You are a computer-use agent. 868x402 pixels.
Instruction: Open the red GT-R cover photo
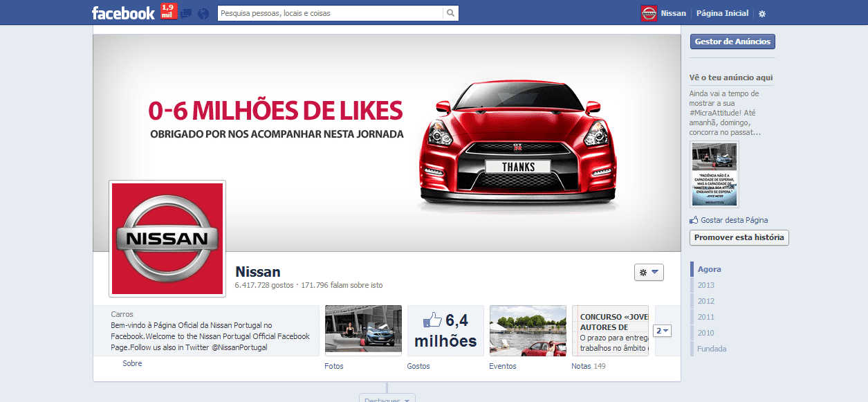coord(387,143)
